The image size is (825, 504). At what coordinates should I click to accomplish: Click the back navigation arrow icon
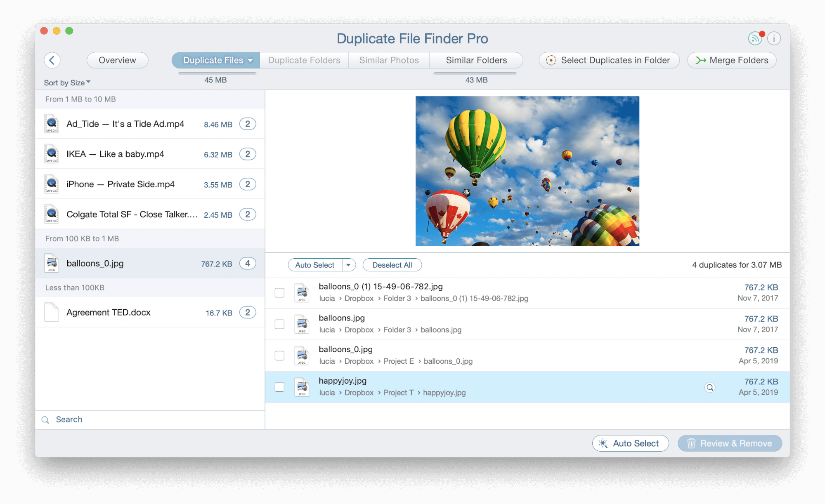click(52, 59)
